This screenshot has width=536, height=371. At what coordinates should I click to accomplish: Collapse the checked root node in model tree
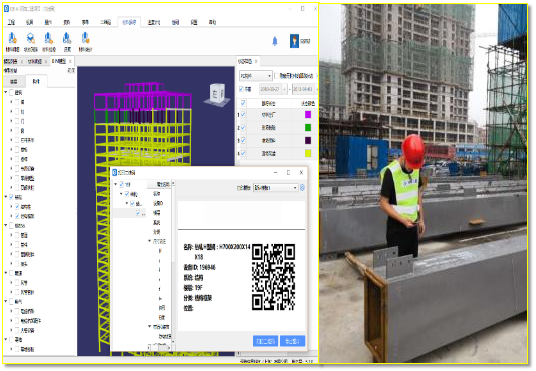[x=6, y=197]
